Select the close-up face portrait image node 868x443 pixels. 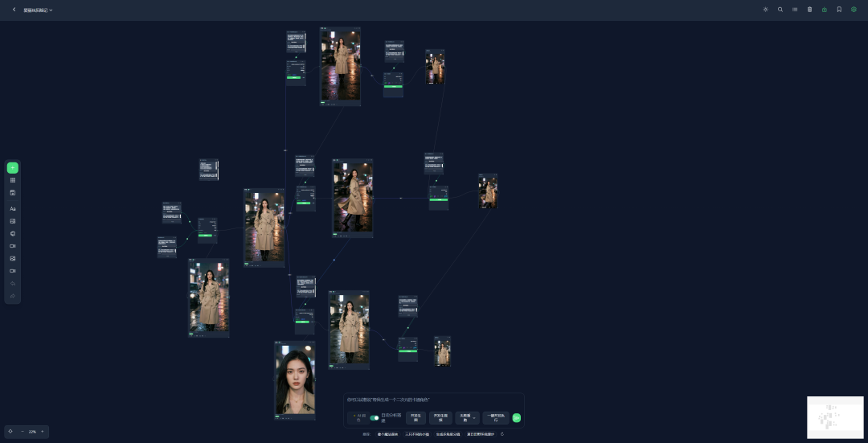click(x=295, y=379)
